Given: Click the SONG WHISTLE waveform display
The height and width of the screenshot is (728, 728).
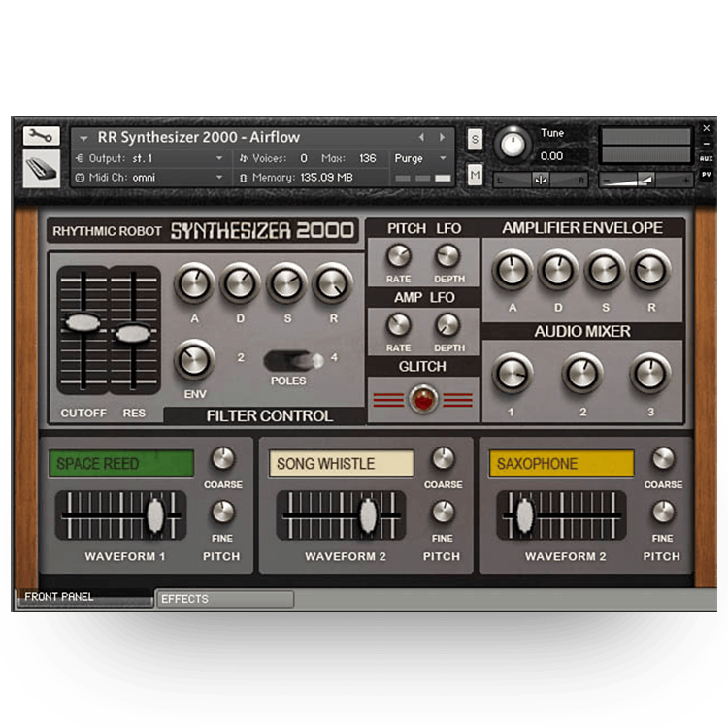Looking at the screenshot, I should point(342,463).
